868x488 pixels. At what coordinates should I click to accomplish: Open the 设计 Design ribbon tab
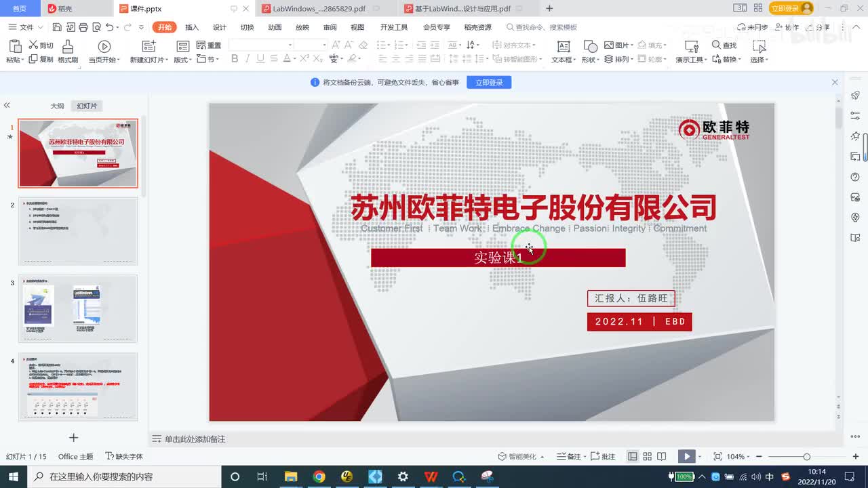tap(220, 27)
